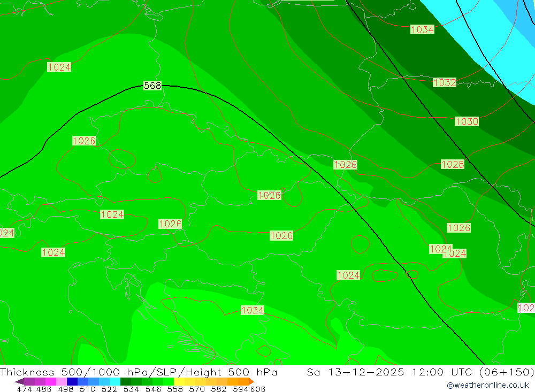Click the 558 legend value
The height and width of the screenshot is (392, 535).
pyautogui.click(x=175, y=389)
